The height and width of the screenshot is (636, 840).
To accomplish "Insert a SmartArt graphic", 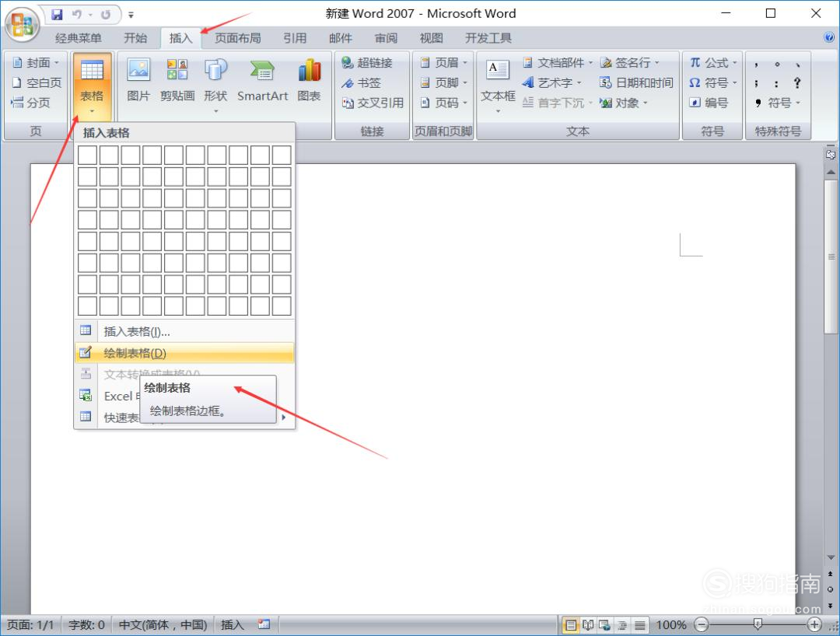I will pyautogui.click(x=263, y=80).
